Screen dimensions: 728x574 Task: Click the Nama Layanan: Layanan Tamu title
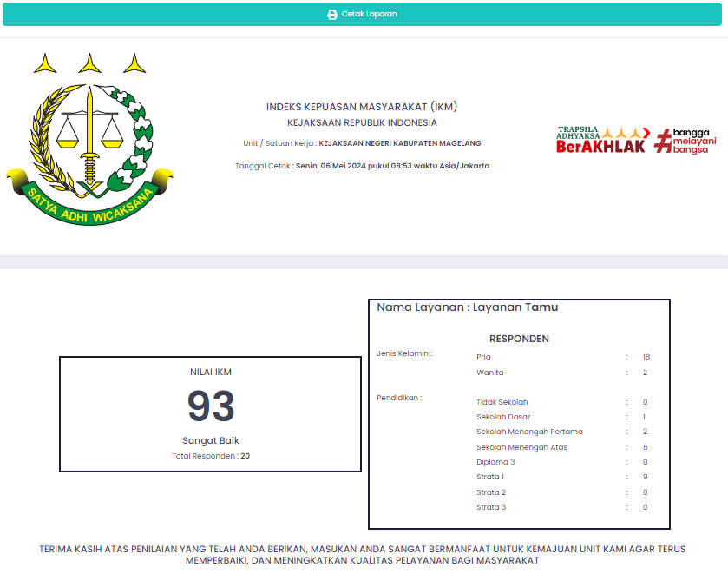467,307
